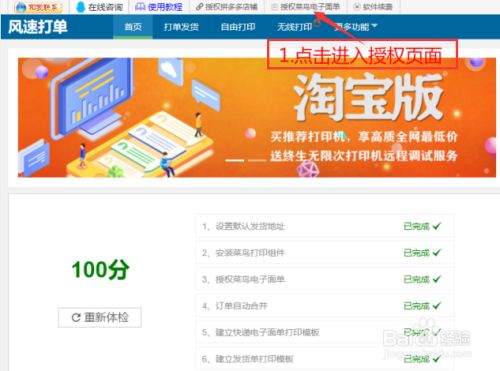The height and width of the screenshot is (371, 500).
Task: Click the 100分 score text
Action: [100, 269]
